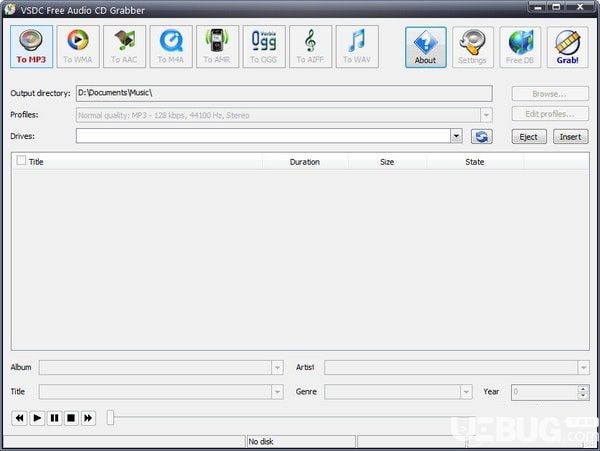Click the Insert button
Viewport: 600px width, 451px height.
(x=571, y=137)
